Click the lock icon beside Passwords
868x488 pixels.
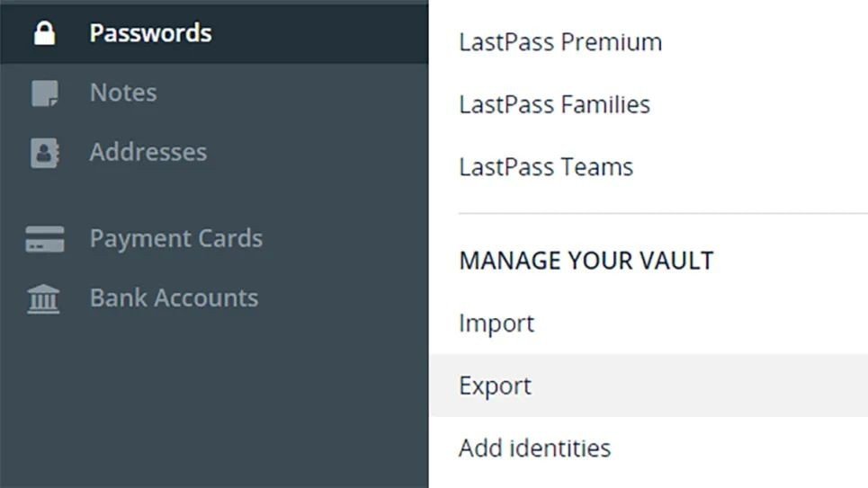(x=44, y=33)
